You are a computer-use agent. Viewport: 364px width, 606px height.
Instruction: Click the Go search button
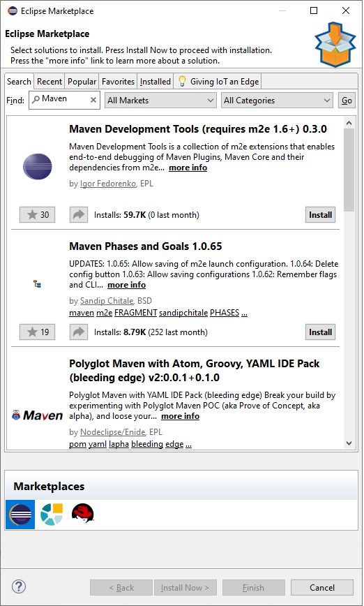[x=347, y=101]
